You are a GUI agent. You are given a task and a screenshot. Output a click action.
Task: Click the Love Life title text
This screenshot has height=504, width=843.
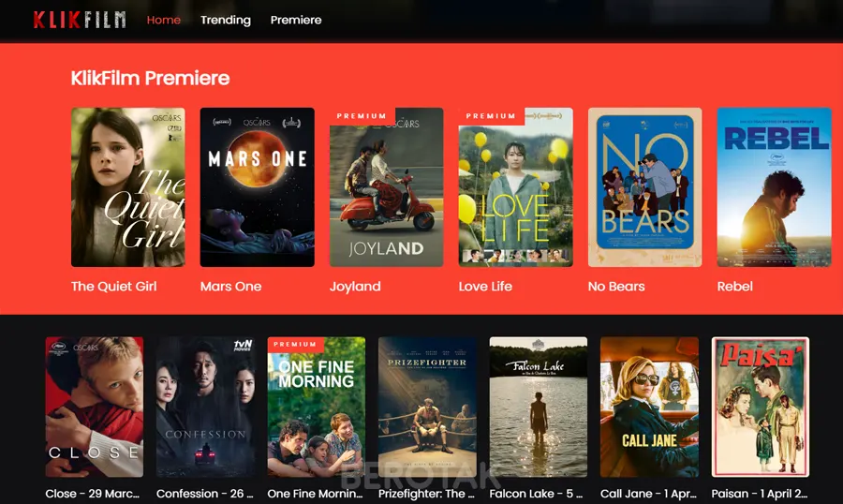[485, 286]
